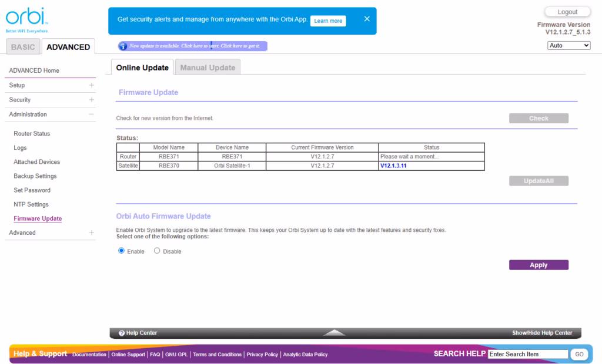This screenshot has width=602, height=364.
Task: Switch to the BASIC tab
Action: 22,46
